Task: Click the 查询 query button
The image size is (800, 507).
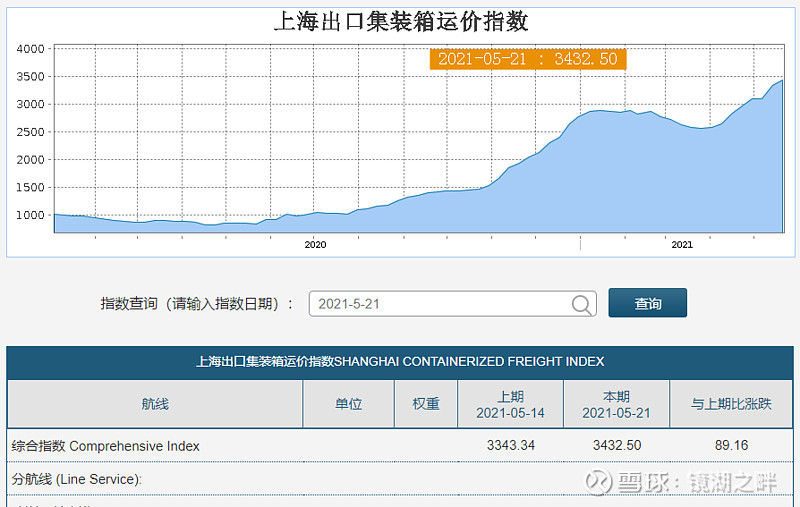Action: 647,303
